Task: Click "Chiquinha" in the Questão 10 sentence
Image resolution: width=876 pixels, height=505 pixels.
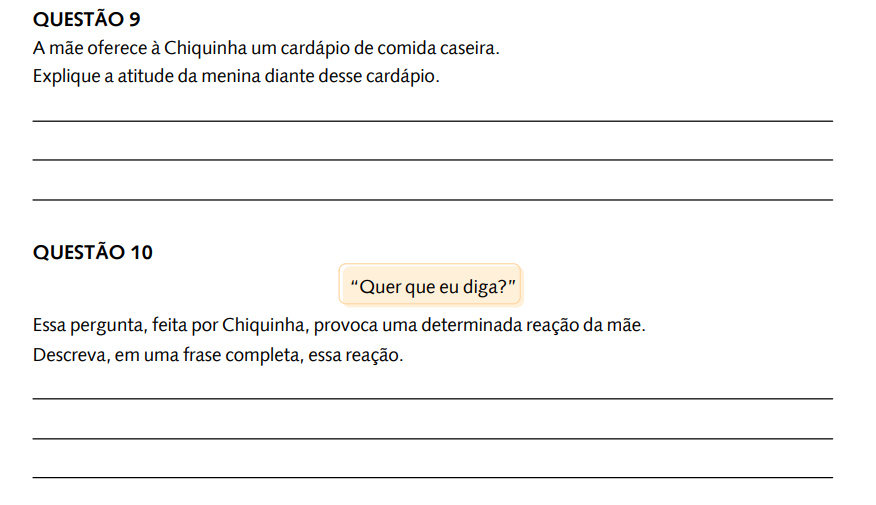Action: point(265,325)
